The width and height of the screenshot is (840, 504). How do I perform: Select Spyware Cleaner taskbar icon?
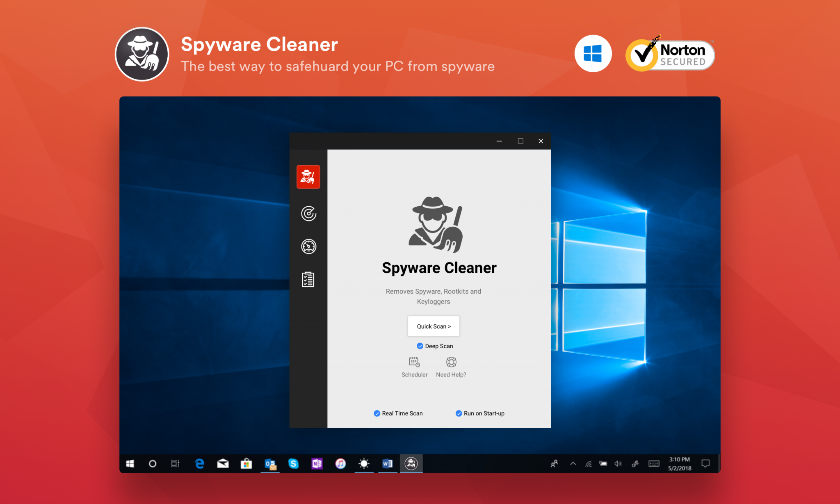pyautogui.click(x=411, y=464)
